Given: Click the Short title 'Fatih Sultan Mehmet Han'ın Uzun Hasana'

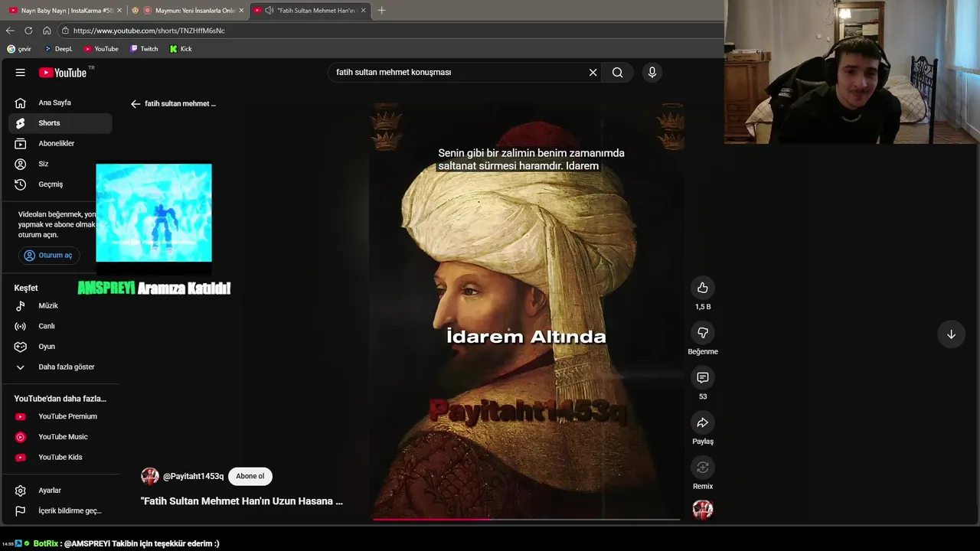Looking at the screenshot, I should point(242,501).
